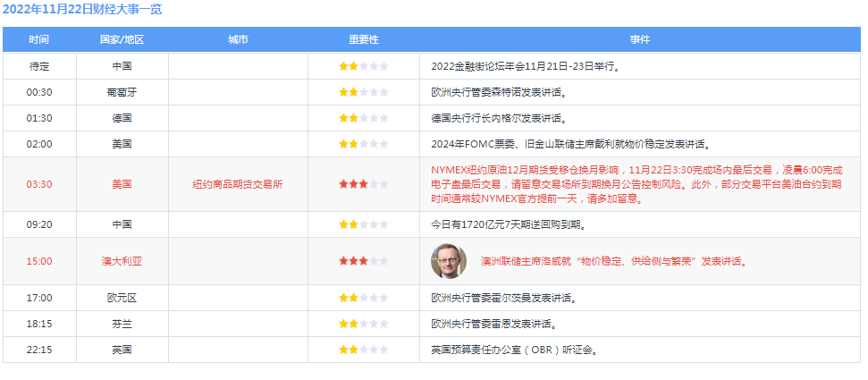
Task: Click the 葡萄牙 country cell
Action: pyautogui.click(x=122, y=92)
